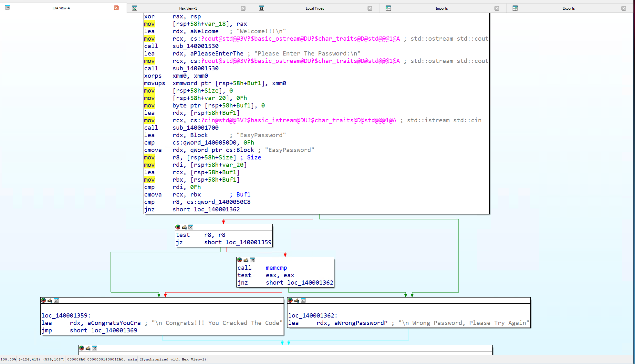Click the jnz short loc_140001362 in main block
This screenshot has height=364, width=635.
tap(192, 209)
